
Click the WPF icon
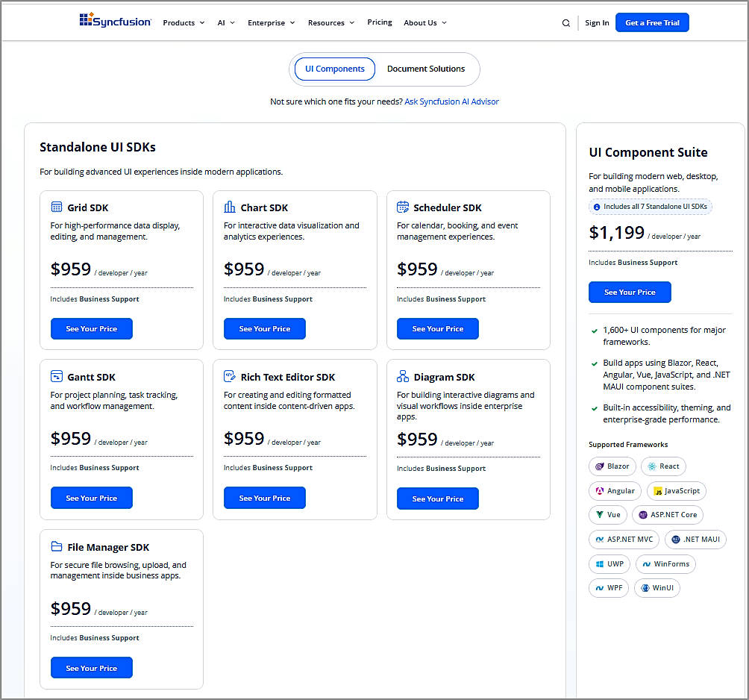pos(600,588)
